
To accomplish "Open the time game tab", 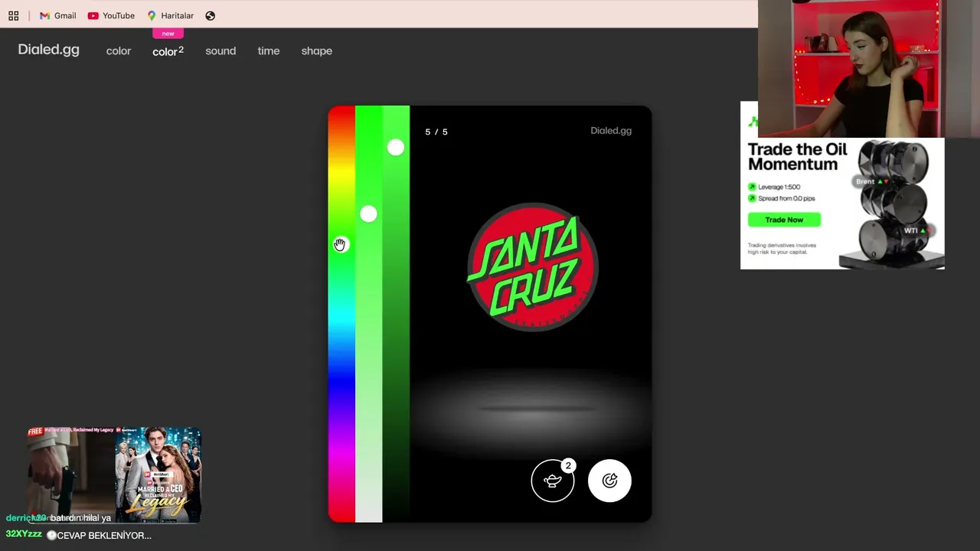I will tap(269, 51).
